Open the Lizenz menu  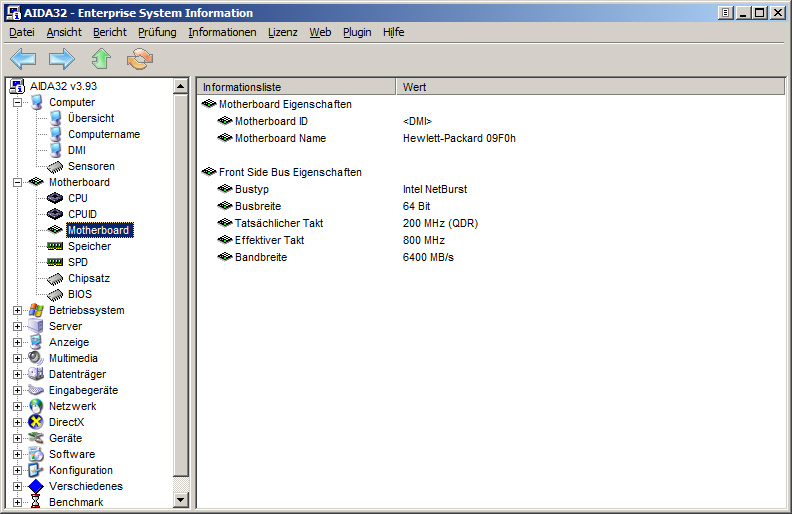tap(283, 32)
